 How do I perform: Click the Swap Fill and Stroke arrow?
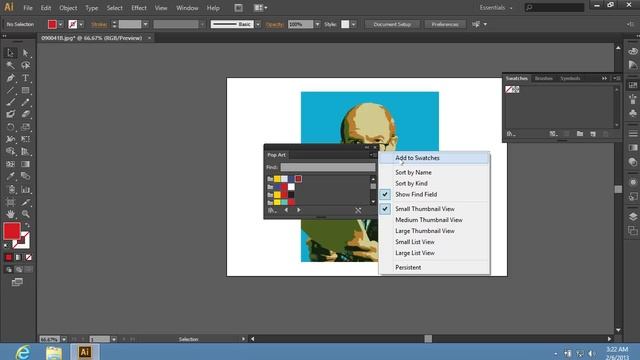27,225
